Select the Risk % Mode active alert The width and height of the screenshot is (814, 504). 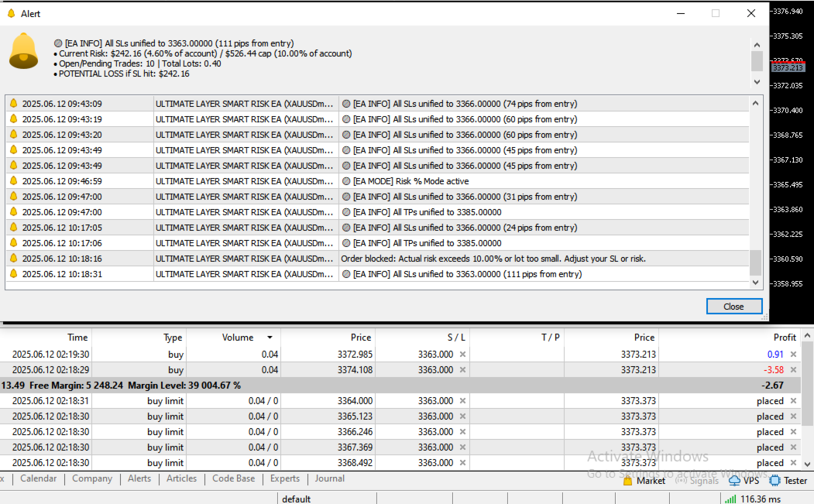coord(377,181)
